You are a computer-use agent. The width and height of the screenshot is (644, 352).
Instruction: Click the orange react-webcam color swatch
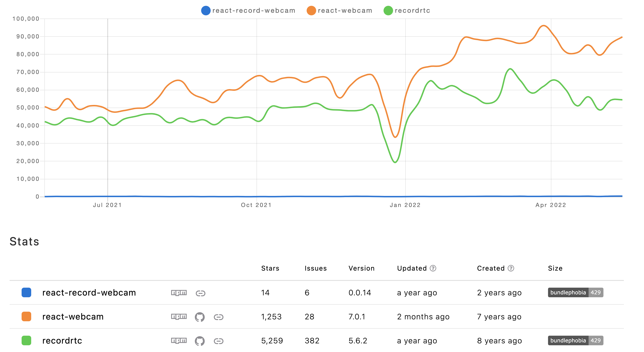click(26, 316)
